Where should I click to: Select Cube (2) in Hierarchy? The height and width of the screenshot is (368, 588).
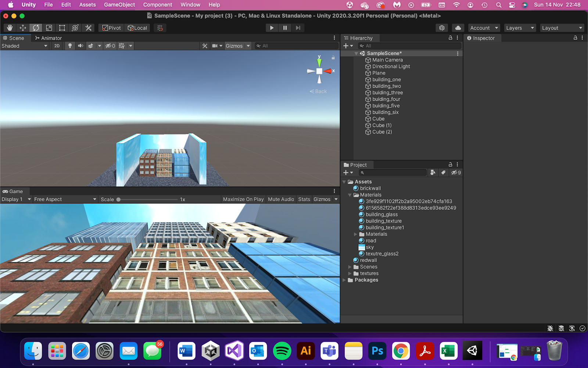382,132
